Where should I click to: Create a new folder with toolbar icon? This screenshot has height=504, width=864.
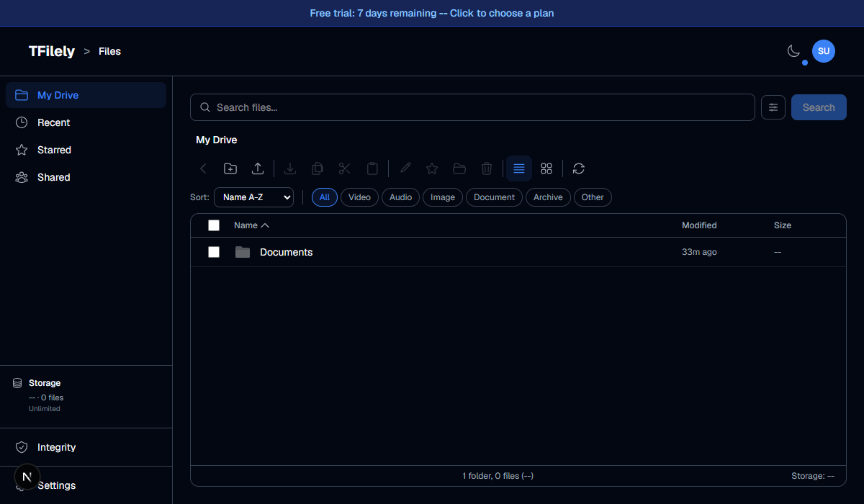pos(230,168)
